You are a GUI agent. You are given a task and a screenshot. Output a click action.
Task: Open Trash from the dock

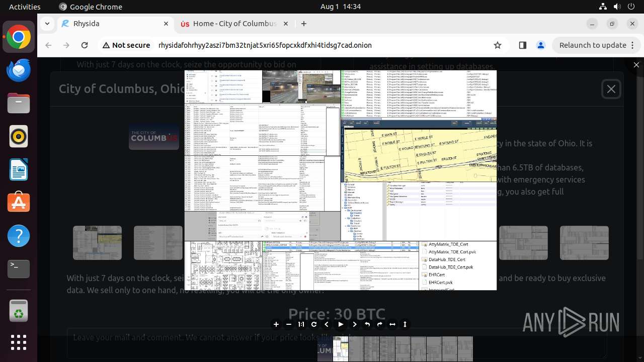[19, 311]
